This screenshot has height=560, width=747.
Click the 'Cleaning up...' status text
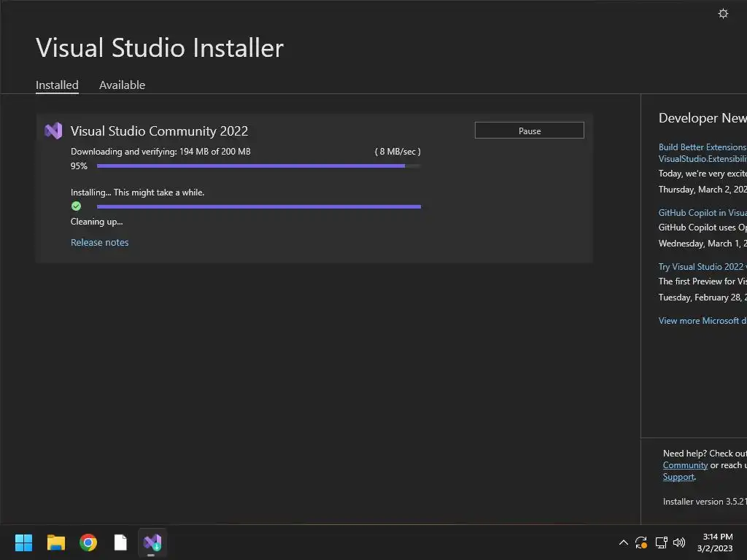(x=97, y=222)
